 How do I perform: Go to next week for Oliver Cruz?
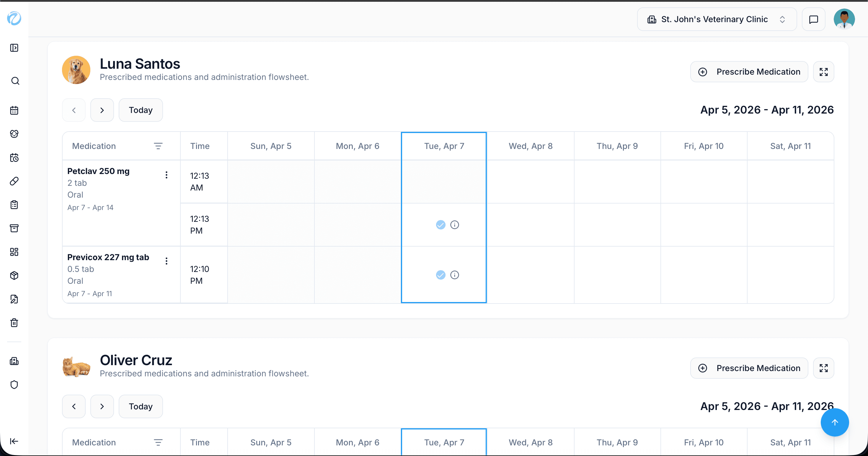click(x=102, y=406)
